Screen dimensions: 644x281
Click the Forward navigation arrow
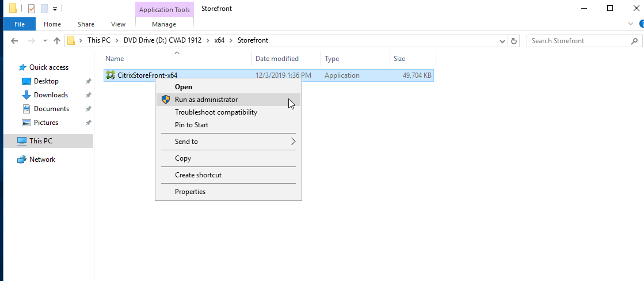pos(31,41)
